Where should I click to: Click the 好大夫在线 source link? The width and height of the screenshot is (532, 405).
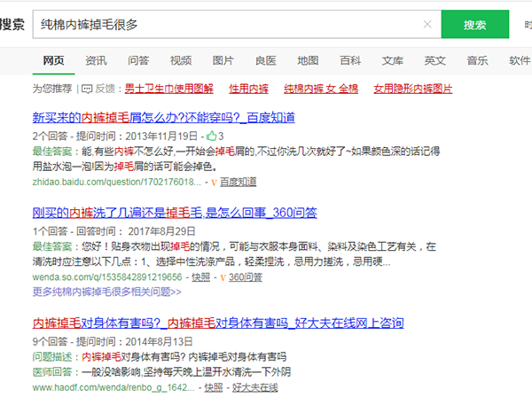(254, 387)
